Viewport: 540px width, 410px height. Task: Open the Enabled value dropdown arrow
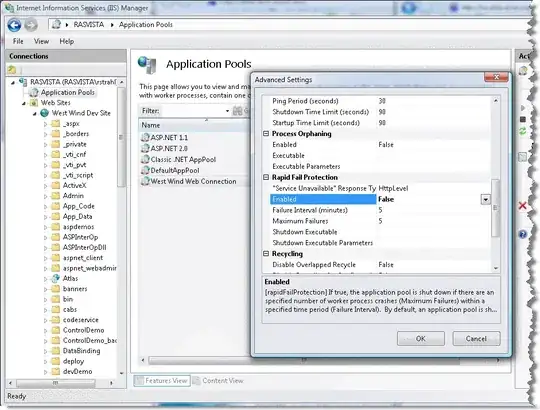(x=485, y=199)
